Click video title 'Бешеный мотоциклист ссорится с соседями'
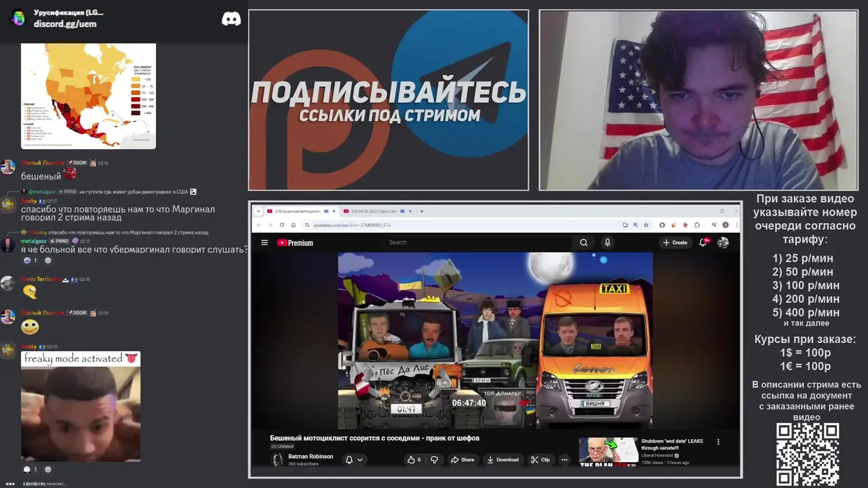This screenshot has width=868, height=488. click(374, 438)
